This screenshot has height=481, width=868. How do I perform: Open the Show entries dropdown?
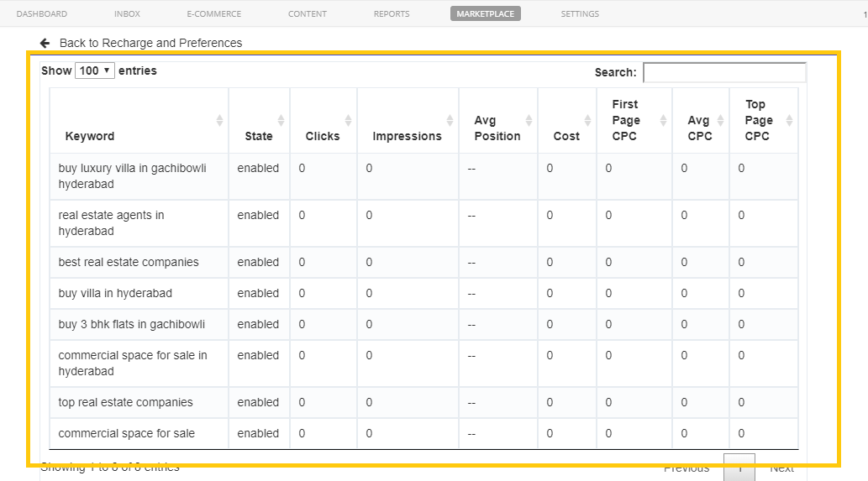click(x=95, y=71)
